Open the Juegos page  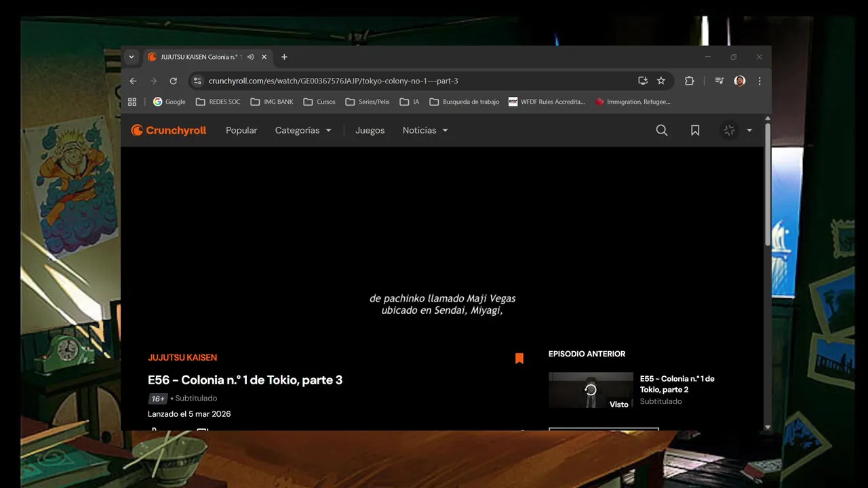[370, 130]
